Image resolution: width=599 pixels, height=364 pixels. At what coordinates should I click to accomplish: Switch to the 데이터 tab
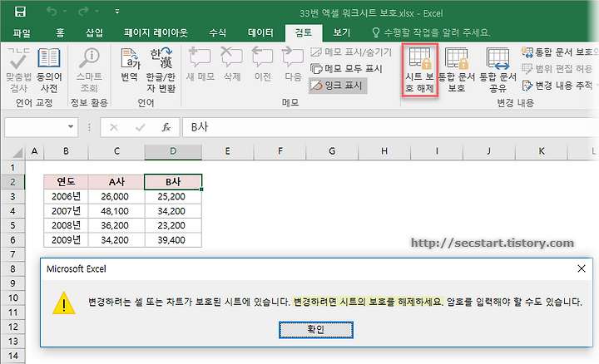pos(260,33)
